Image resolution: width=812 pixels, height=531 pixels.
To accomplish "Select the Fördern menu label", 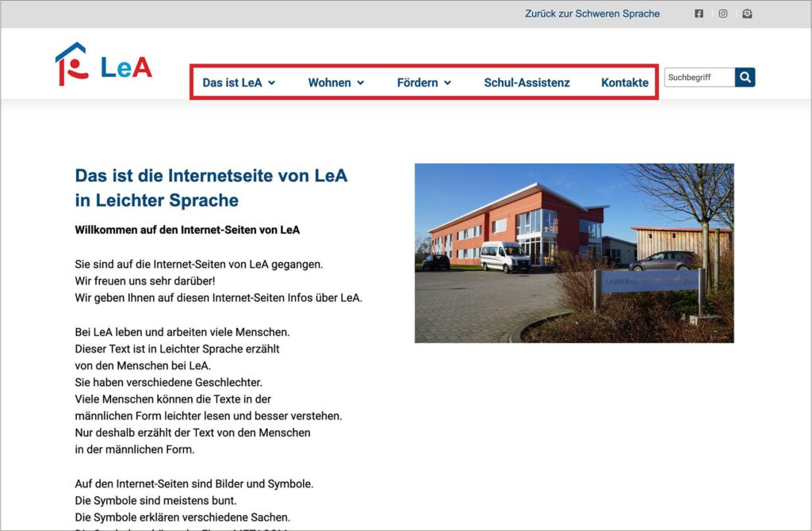I will 417,82.
